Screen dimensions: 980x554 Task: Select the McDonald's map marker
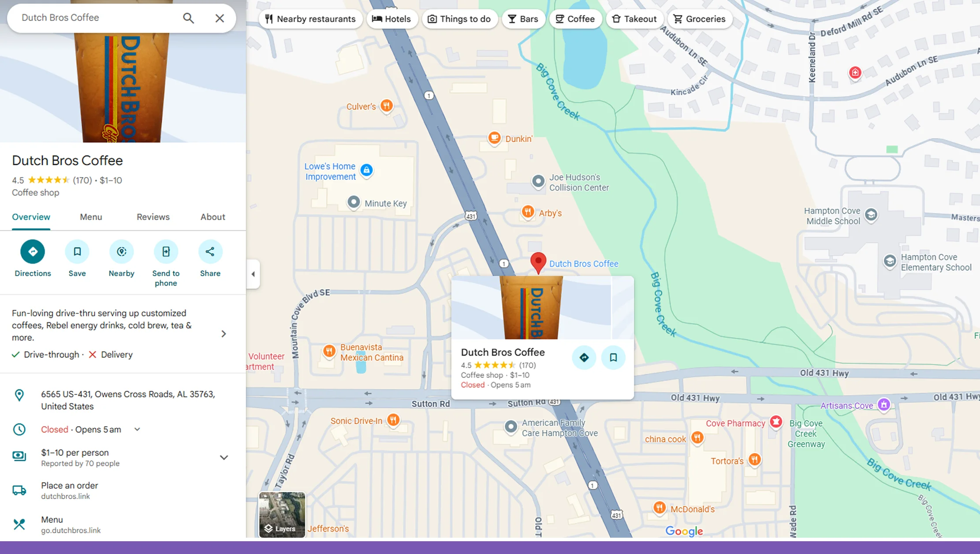click(x=659, y=508)
